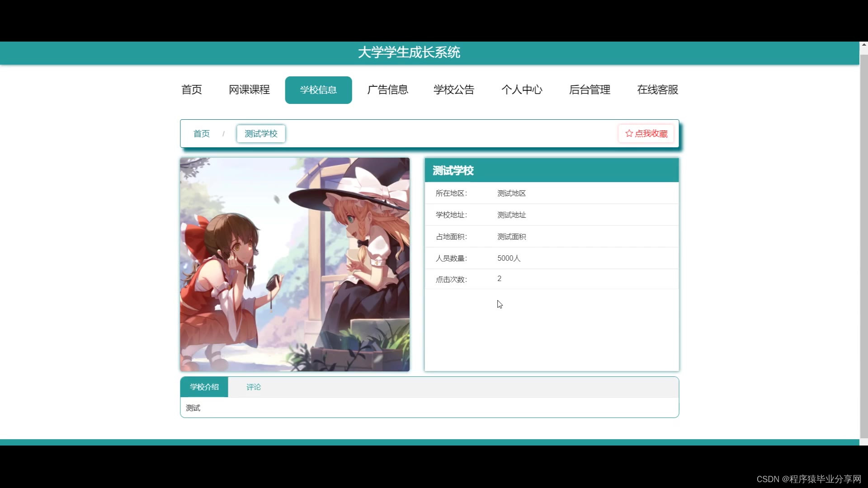
Task: Click the star favorite icon
Action: [x=629, y=133]
